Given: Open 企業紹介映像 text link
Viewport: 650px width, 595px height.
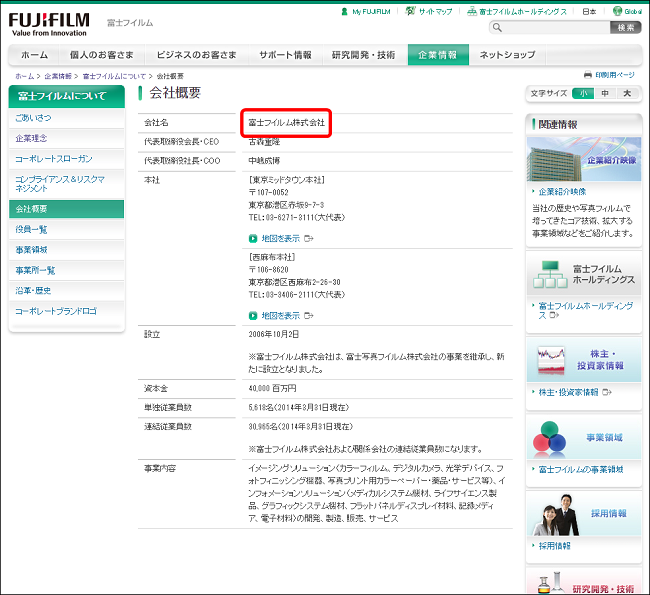Looking at the screenshot, I should tap(562, 192).
